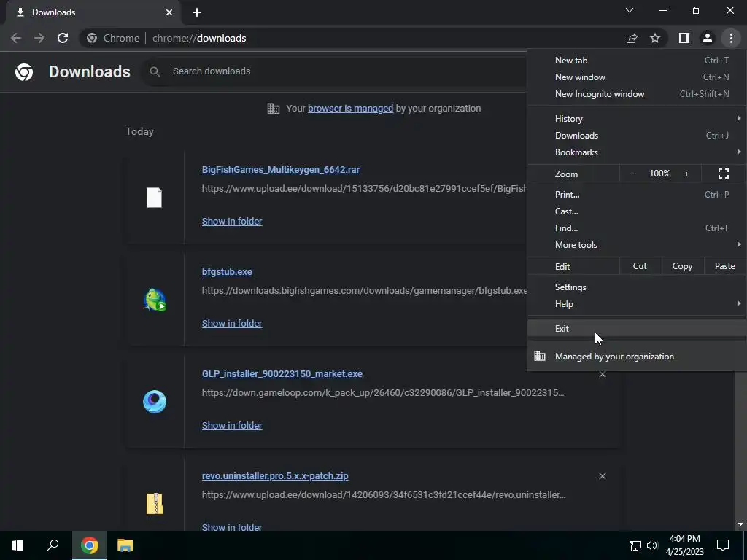Share this page icon in address bar

[x=632, y=38]
